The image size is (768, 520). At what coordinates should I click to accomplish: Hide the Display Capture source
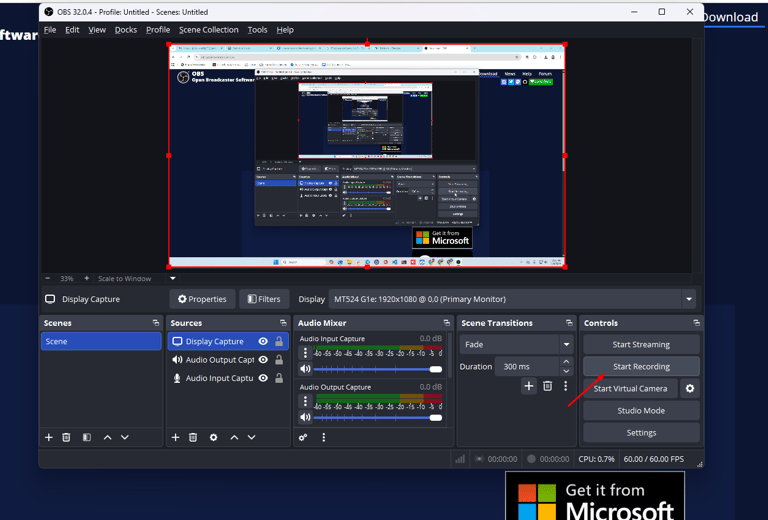click(263, 341)
